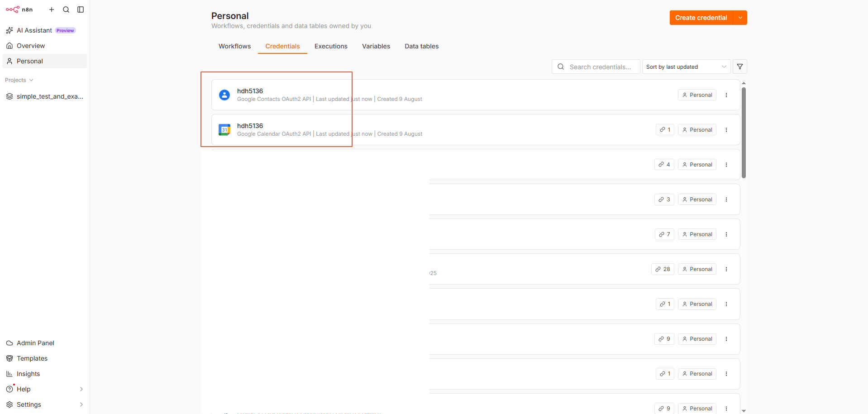The width and height of the screenshot is (868, 414).
Task: Open three-dot menu on row with 28 links
Action: coord(726,269)
